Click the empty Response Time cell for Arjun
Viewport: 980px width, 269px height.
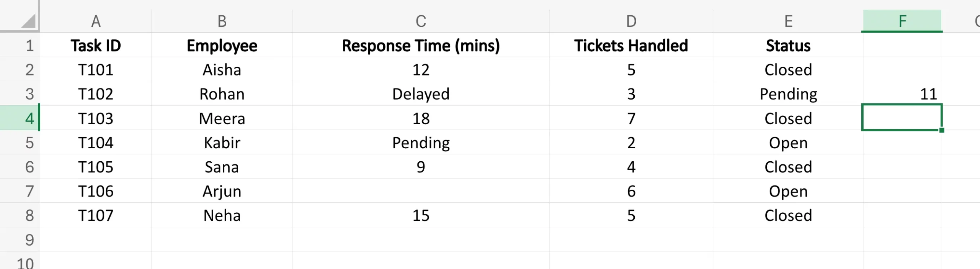[420, 191]
